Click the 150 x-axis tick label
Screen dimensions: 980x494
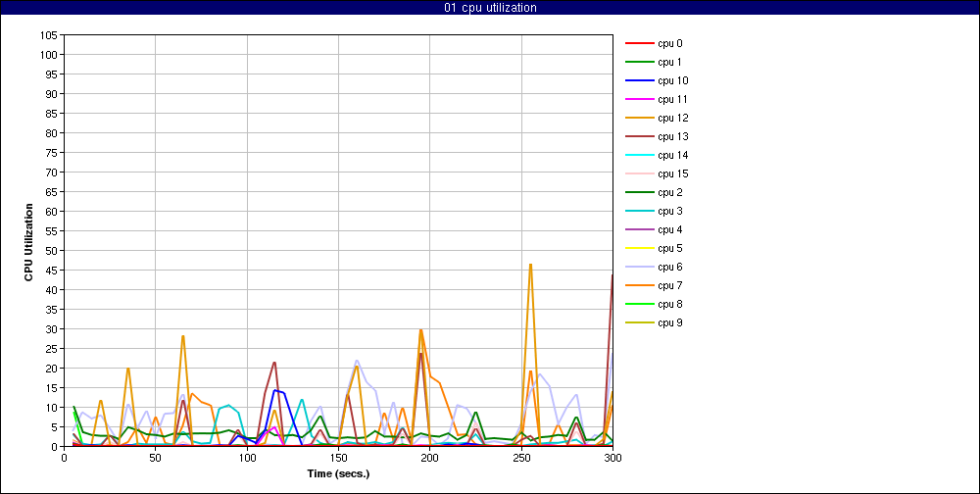pyautogui.click(x=338, y=457)
